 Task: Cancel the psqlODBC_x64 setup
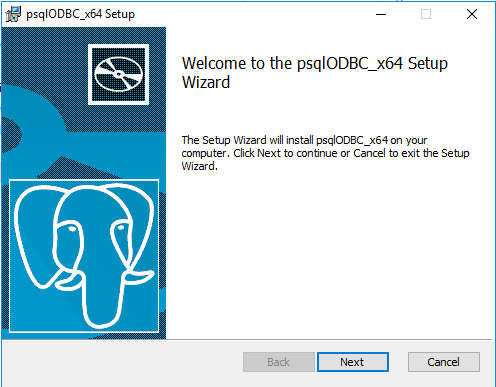pyautogui.click(x=444, y=362)
